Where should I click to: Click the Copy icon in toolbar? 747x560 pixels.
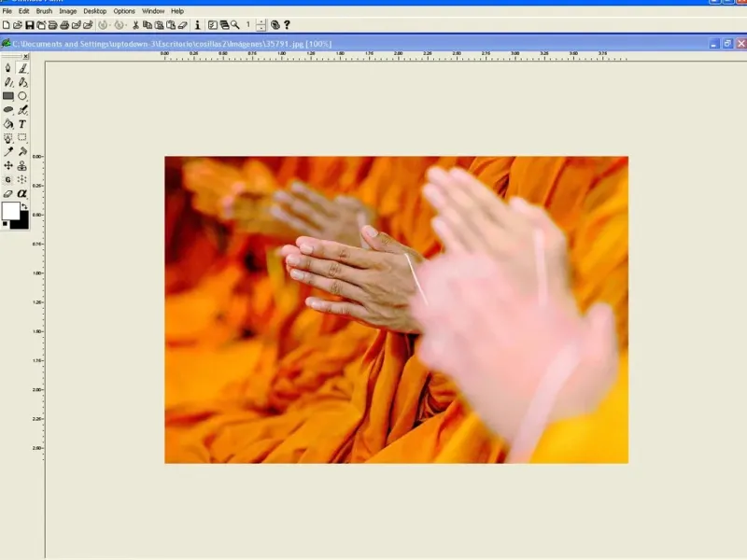point(148,25)
